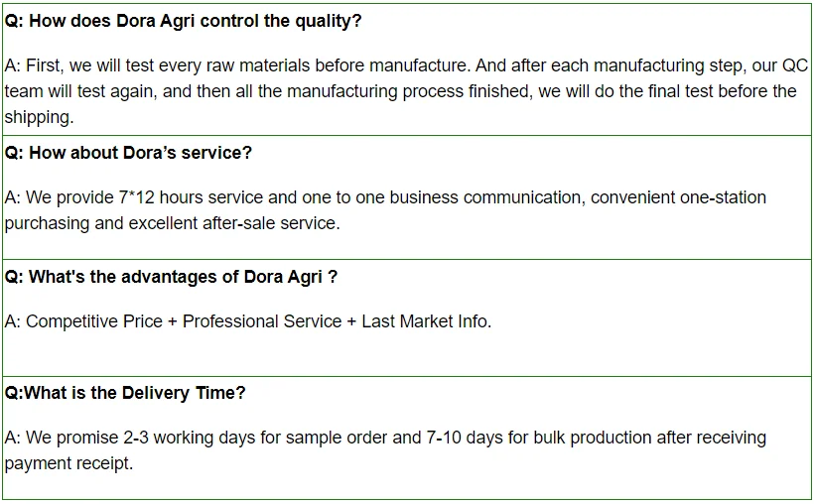Select the "What is the Delivery Time?" question
This screenshot has height=504, width=815.
point(125,393)
